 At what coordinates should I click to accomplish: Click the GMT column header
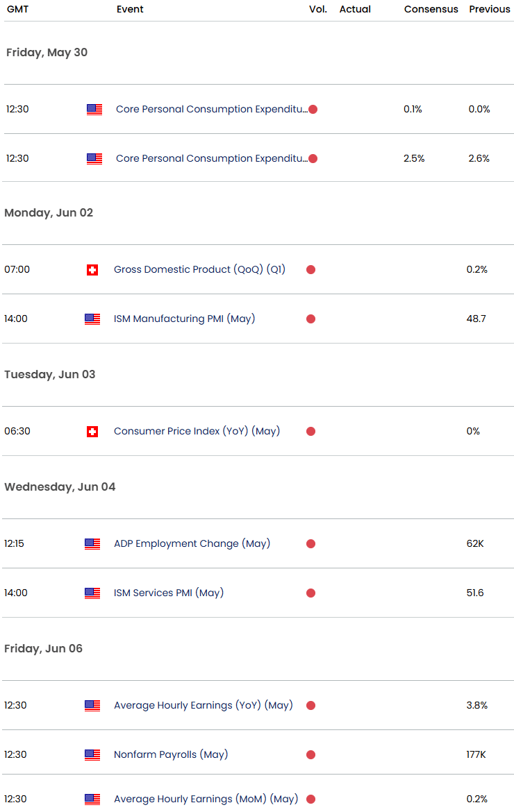(x=17, y=9)
